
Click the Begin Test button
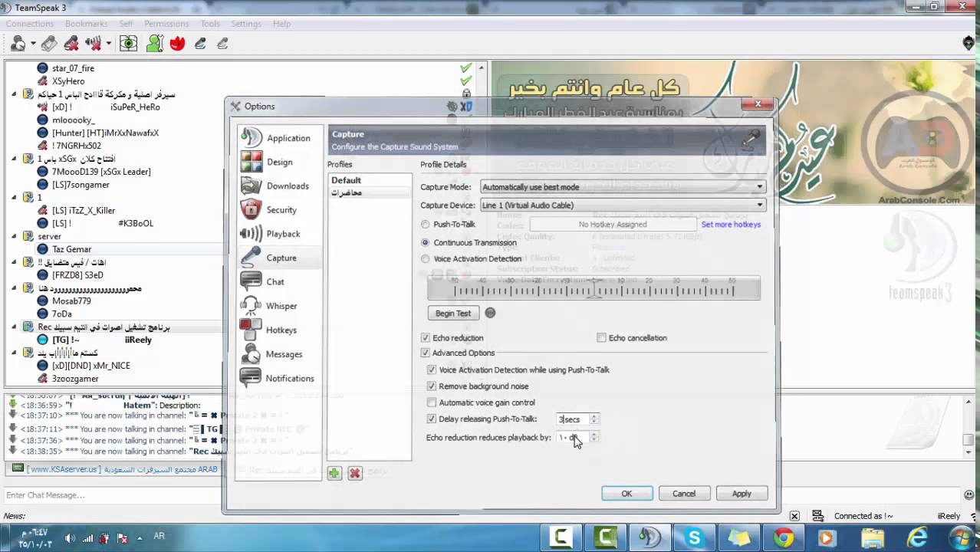tap(453, 313)
